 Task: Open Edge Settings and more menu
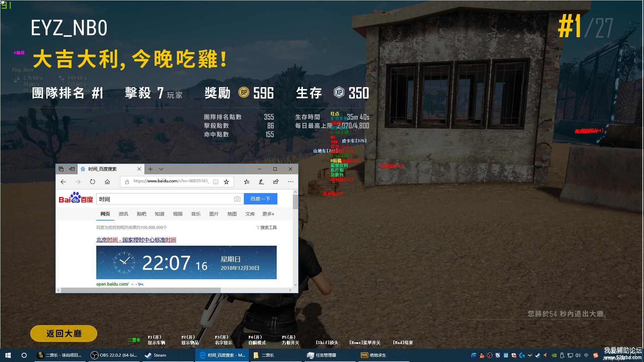[290, 182]
